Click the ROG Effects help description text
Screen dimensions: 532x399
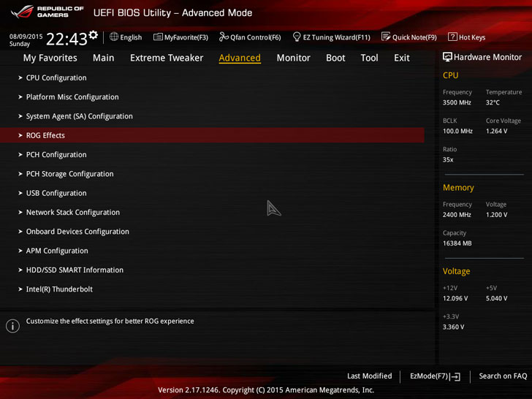pos(110,322)
